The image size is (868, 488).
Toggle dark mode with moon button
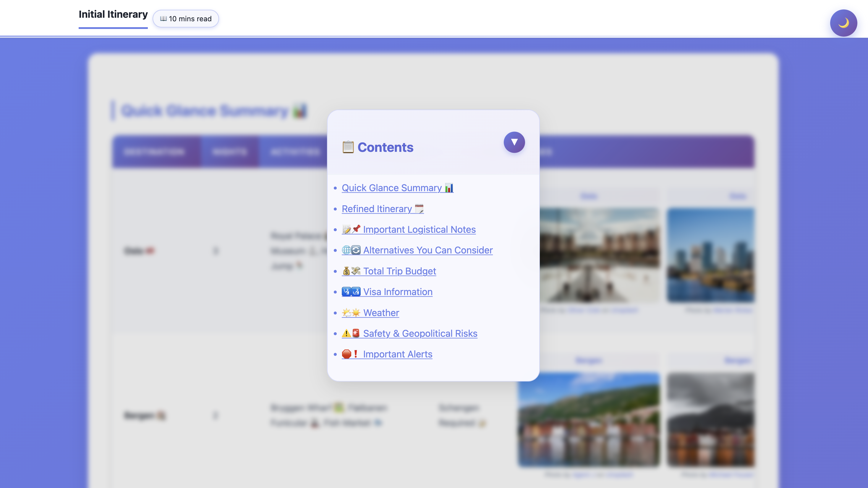(x=843, y=23)
